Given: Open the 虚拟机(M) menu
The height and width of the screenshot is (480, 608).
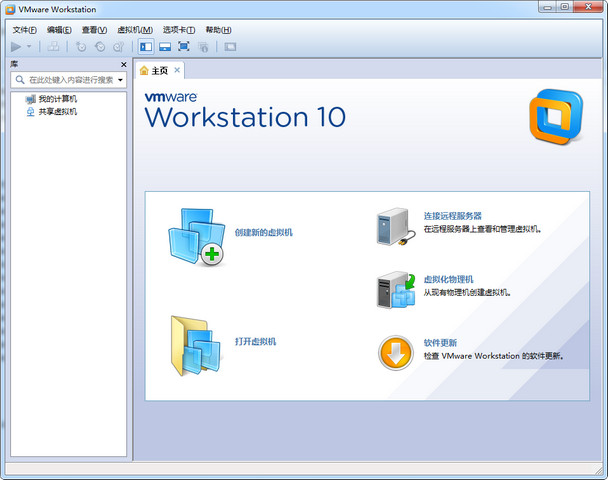Looking at the screenshot, I should [135, 30].
